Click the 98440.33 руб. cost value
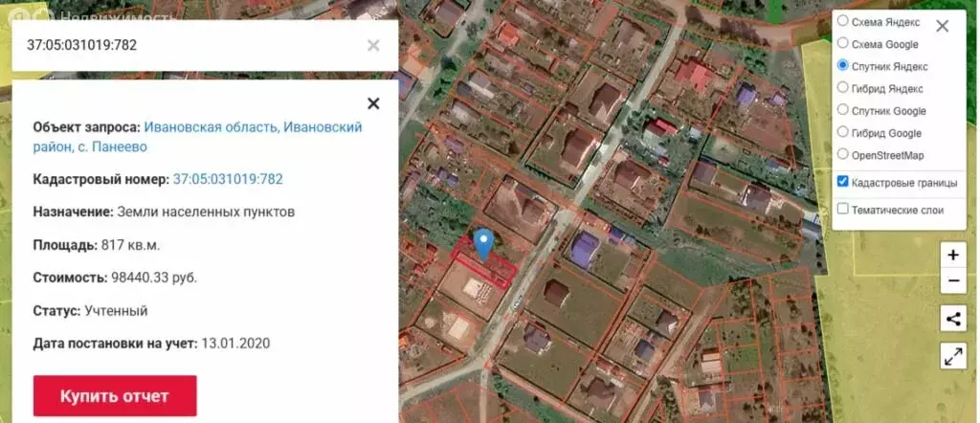980x423 pixels. (x=154, y=278)
